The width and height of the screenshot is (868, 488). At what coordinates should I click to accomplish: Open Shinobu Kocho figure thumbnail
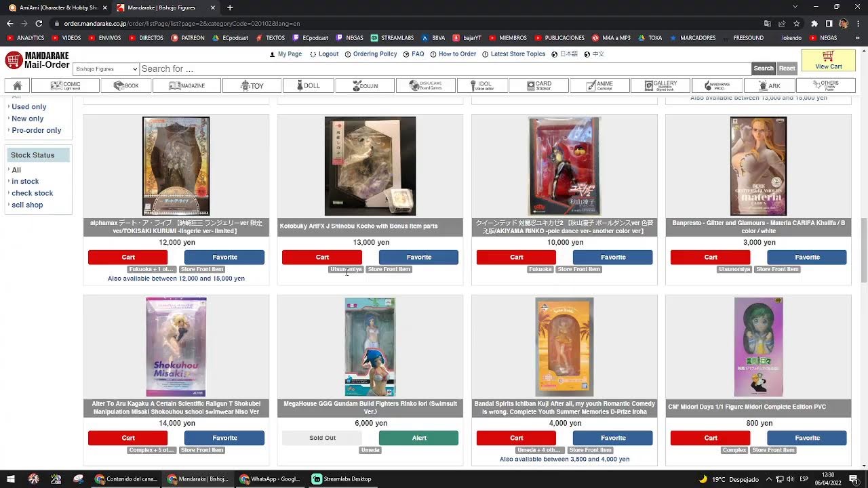pos(370,166)
